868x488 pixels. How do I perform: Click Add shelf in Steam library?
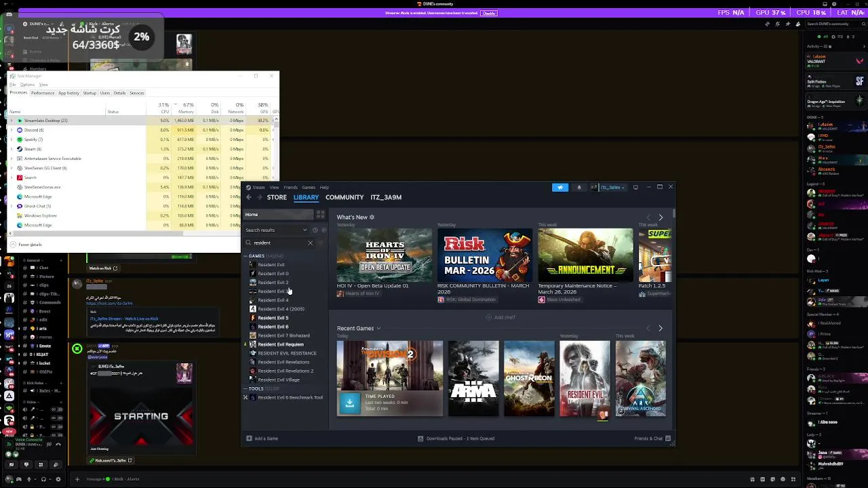point(500,317)
